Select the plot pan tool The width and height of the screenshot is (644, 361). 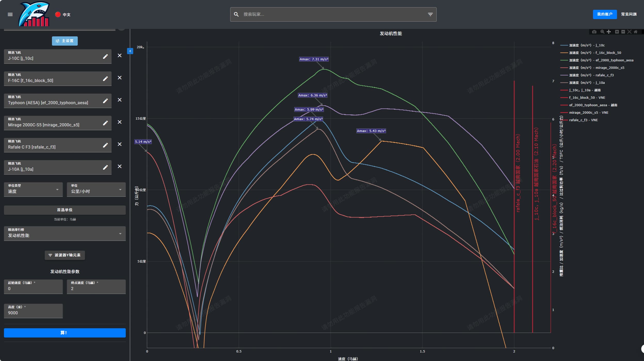pyautogui.click(x=609, y=32)
